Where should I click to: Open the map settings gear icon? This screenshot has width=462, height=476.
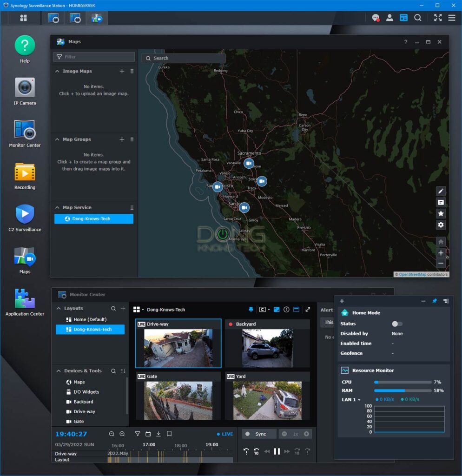click(x=441, y=225)
